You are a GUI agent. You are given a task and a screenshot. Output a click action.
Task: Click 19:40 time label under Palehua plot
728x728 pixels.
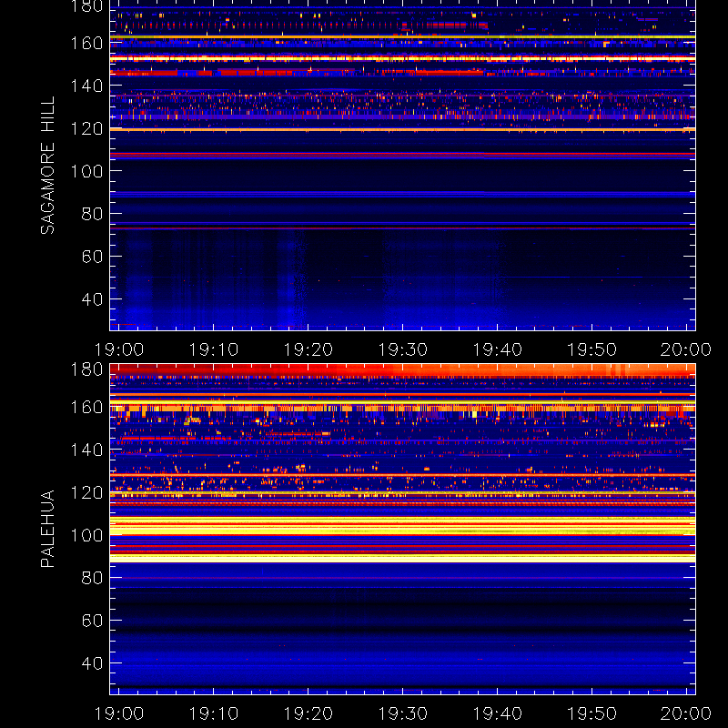497,713
